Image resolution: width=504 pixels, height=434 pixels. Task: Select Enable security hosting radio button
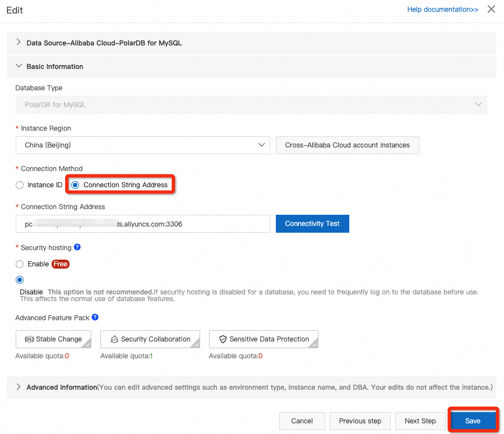tap(20, 264)
